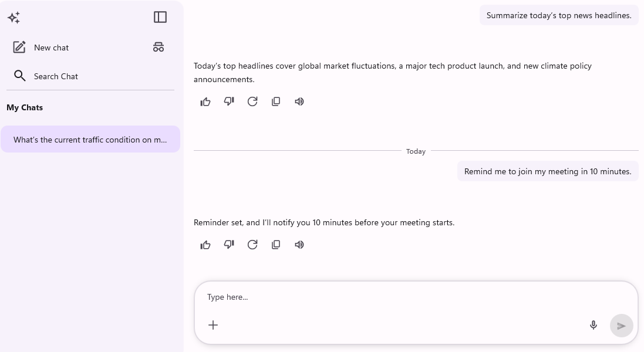The height and width of the screenshot is (352, 644).
Task: Open incognito temporary chat icon
Action: pos(159,47)
